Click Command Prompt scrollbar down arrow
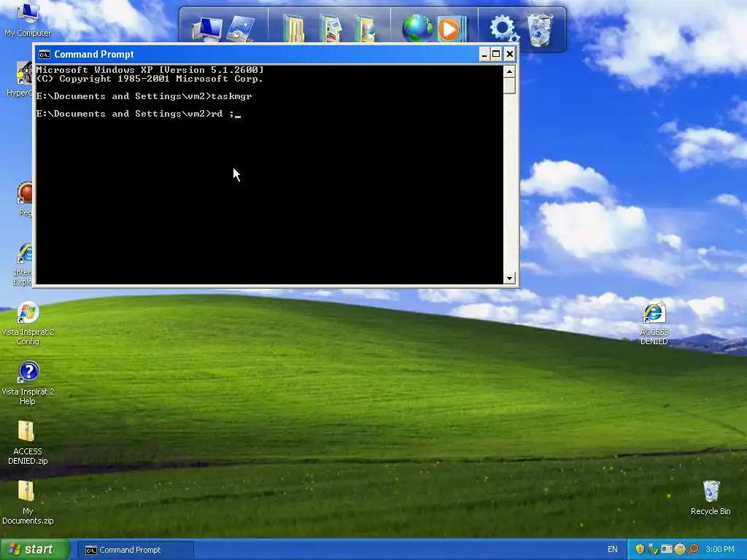 [509, 278]
